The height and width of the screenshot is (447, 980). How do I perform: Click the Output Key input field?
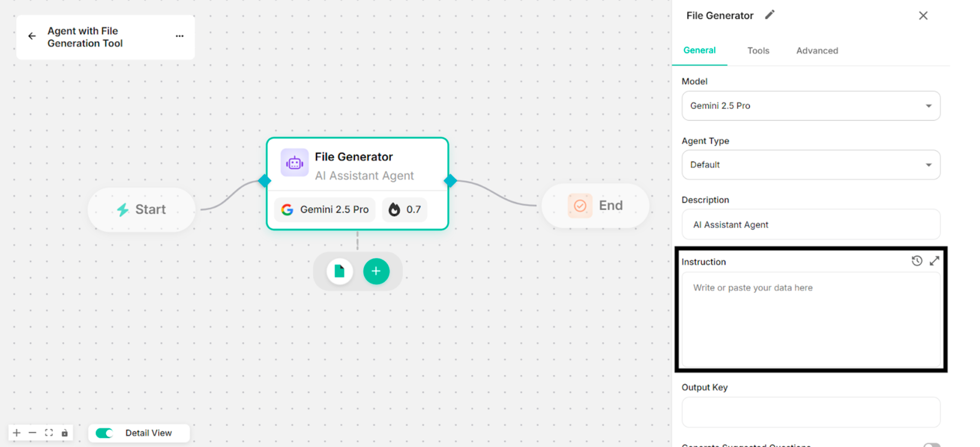point(811,412)
